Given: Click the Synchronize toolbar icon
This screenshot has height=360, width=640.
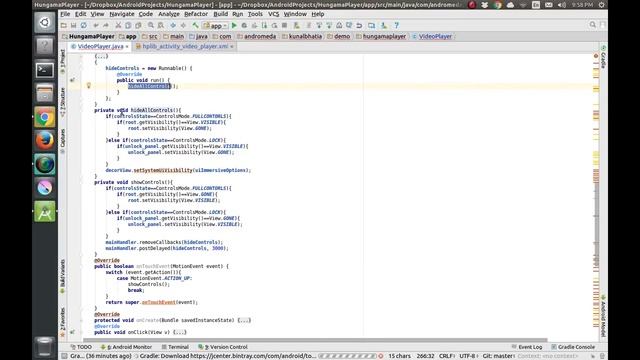Looking at the screenshot, I should [x=84, y=25].
